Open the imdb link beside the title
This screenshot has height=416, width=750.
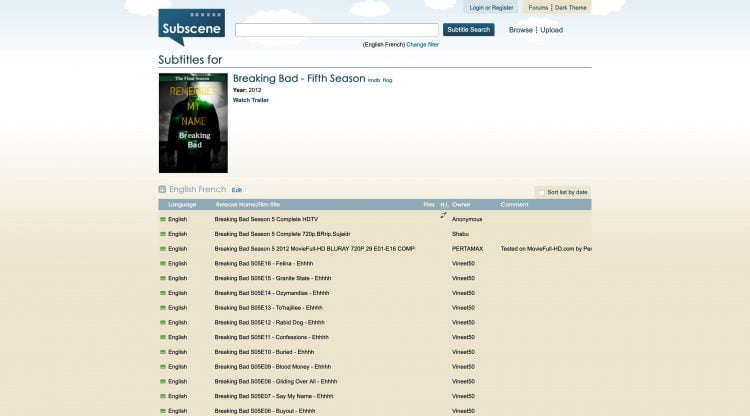click(374, 80)
